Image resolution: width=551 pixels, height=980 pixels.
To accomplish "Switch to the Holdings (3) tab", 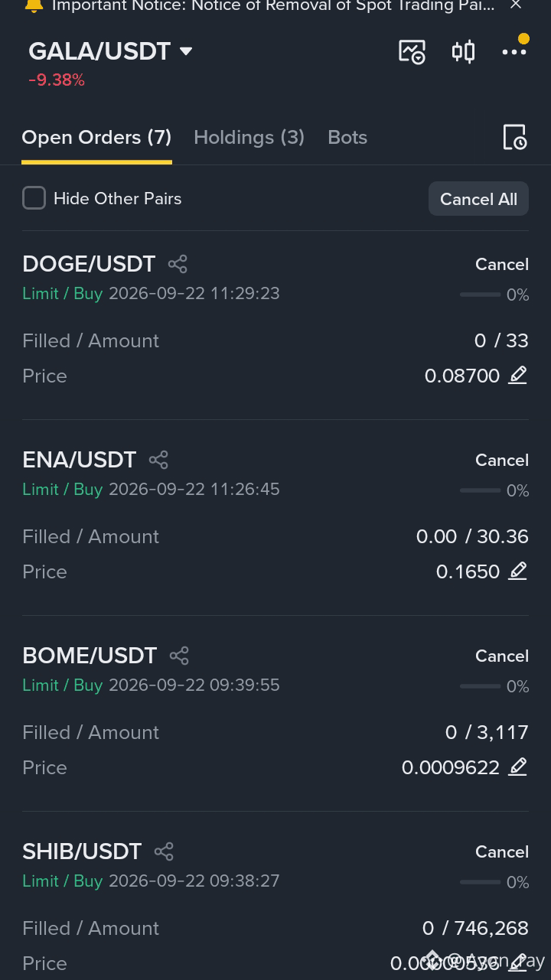I will (x=249, y=137).
